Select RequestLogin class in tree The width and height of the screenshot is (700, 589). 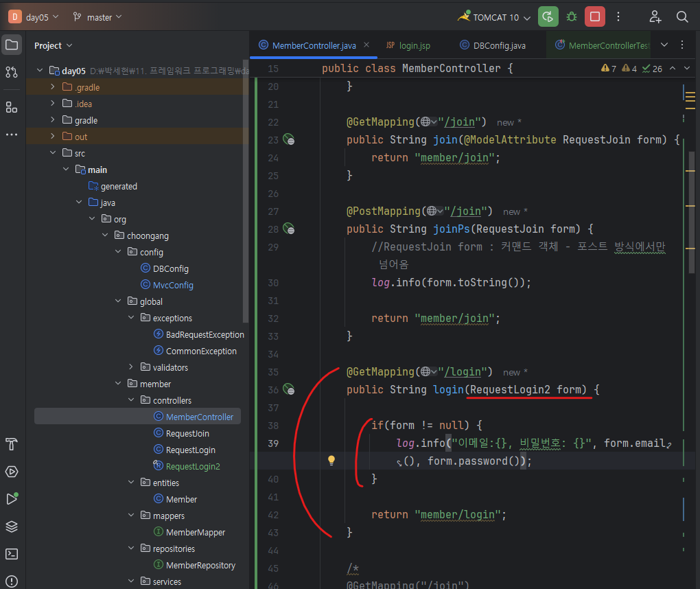coord(185,450)
